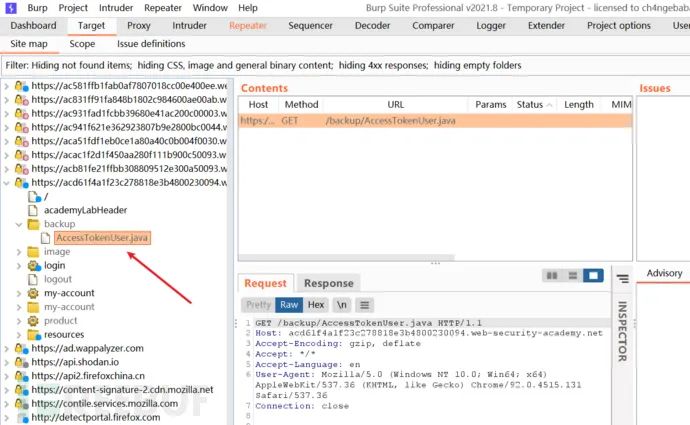Click the image folder icon
690x425 pixels.
pyautogui.click(x=33, y=252)
